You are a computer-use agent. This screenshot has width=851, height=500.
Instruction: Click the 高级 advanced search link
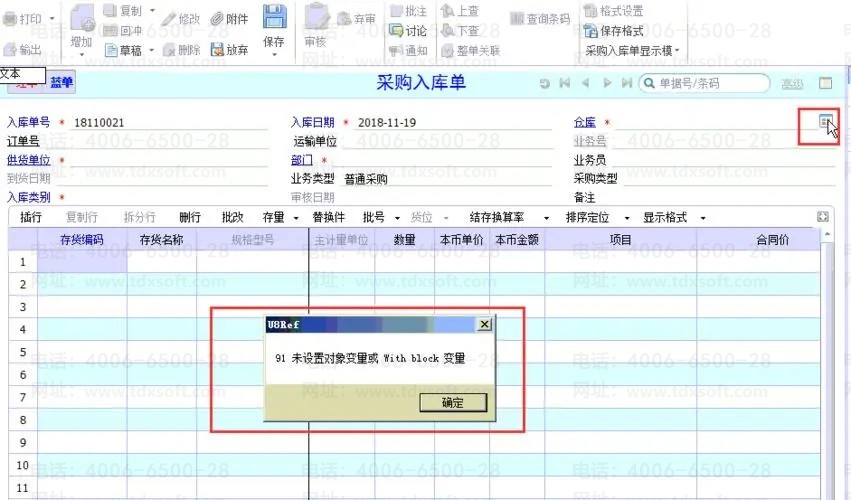(792, 84)
